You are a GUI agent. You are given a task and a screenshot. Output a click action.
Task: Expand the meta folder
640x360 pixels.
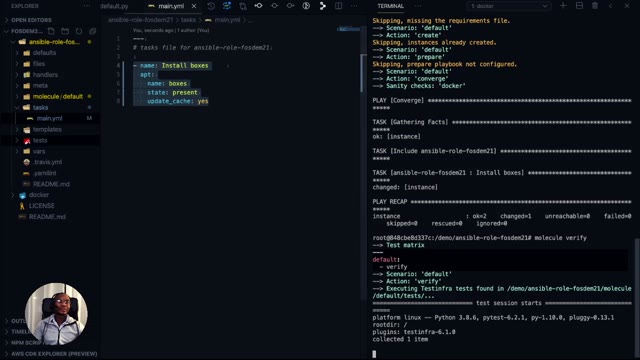point(40,86)
